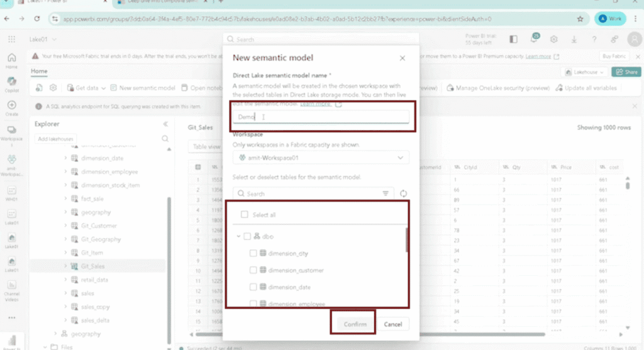Open WH01 item in left sidebar
Screen dimensions: 644x350
click(11, 193)
